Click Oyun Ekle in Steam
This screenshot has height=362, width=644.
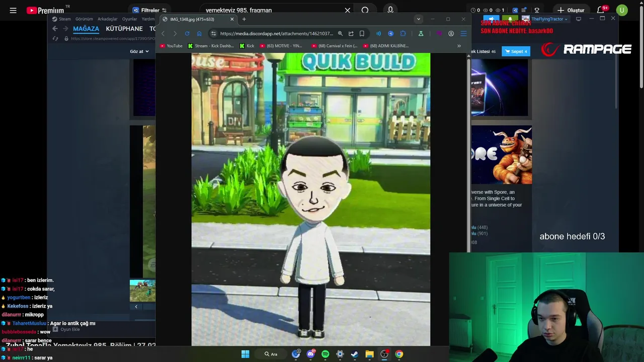pos(66,329)
